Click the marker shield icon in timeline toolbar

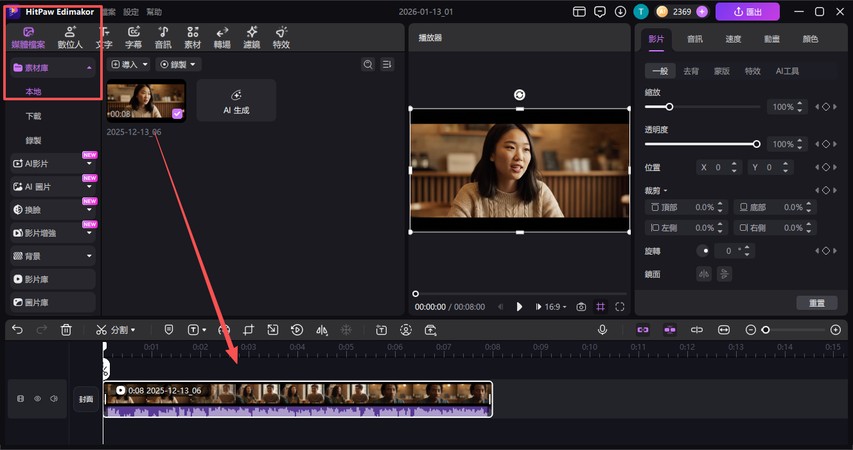coord(169,330)
